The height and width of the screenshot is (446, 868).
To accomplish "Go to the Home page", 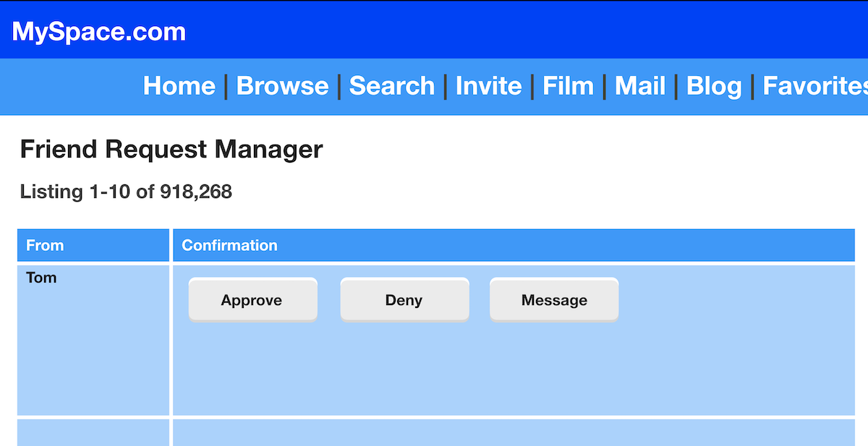I will pos(179,86).
